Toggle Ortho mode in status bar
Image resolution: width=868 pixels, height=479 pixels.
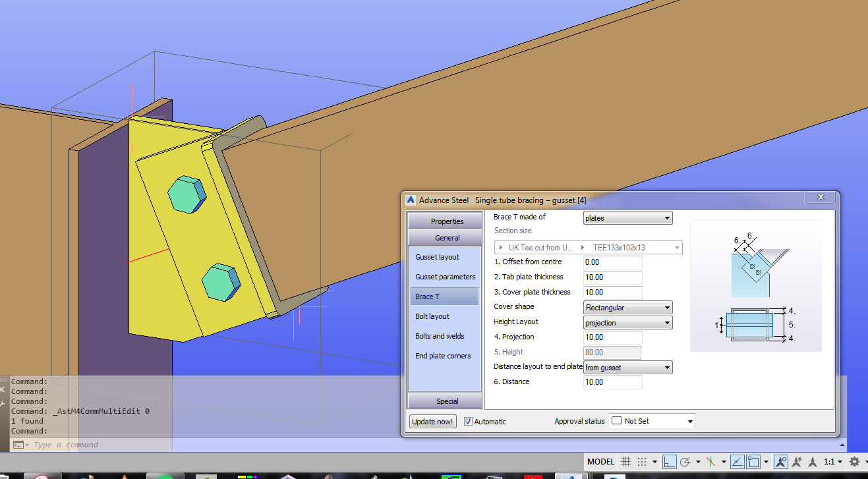point(670,461)
